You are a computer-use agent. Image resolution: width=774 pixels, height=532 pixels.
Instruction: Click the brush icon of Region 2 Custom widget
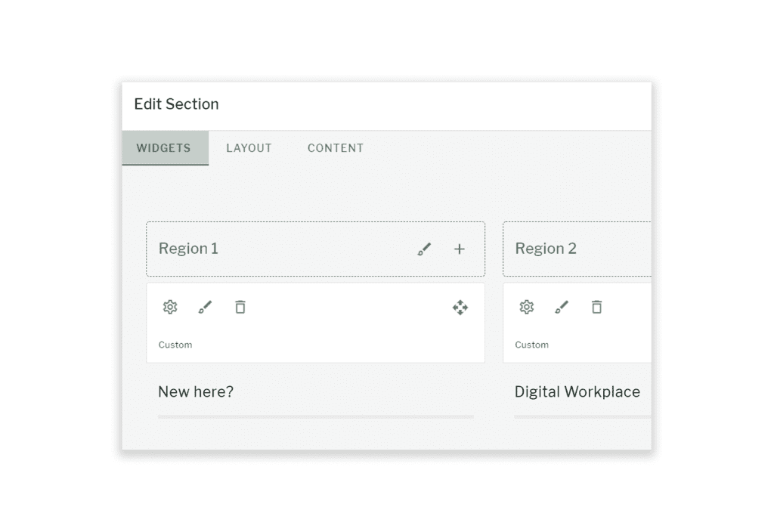[562, 307]
